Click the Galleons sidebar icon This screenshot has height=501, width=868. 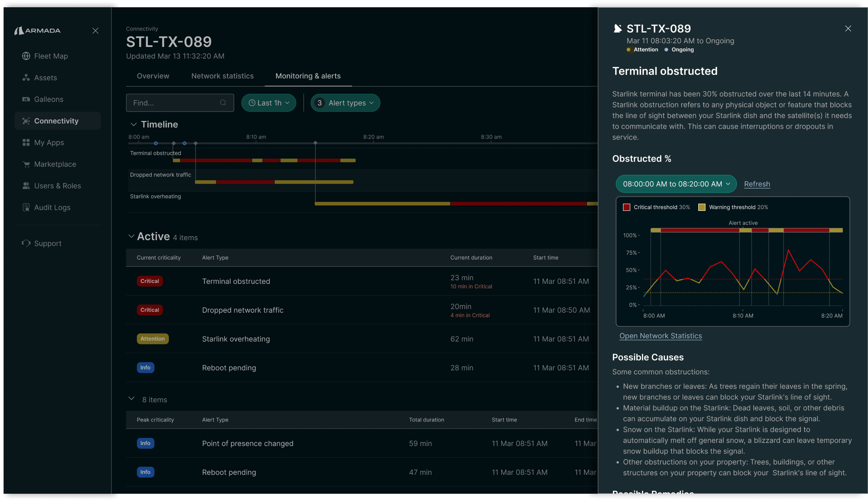click(x=26, y=99)
